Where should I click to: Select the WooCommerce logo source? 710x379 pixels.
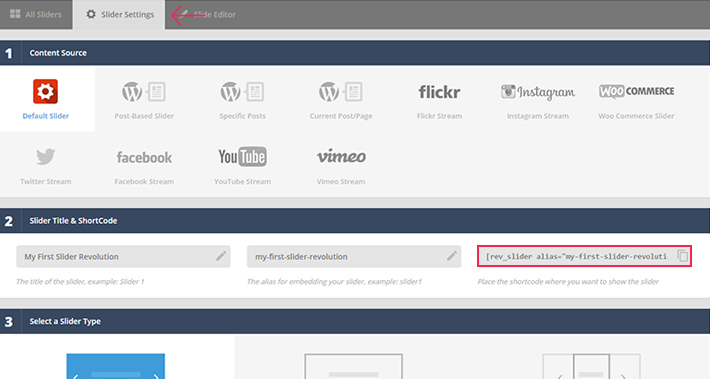636,91
